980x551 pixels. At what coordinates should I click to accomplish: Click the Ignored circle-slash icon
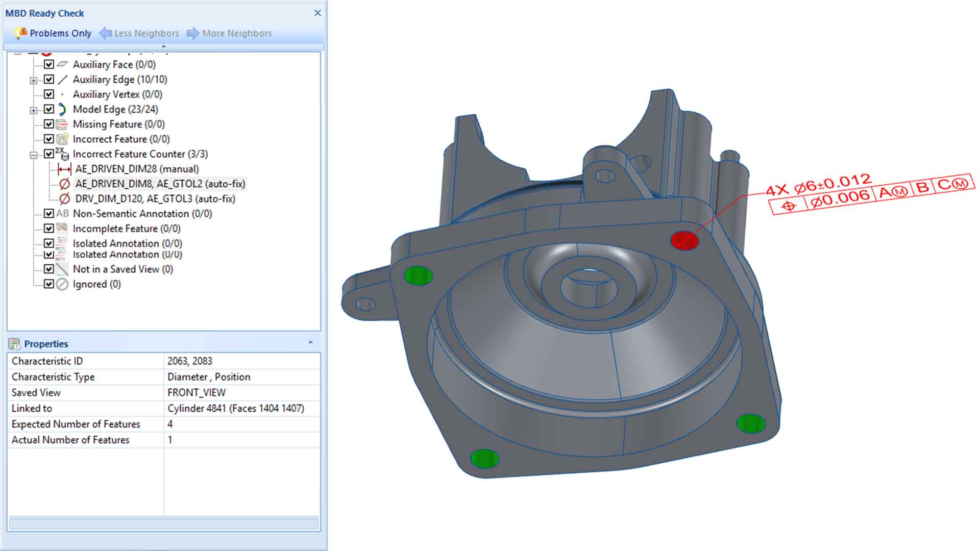(x=62, y=284)
